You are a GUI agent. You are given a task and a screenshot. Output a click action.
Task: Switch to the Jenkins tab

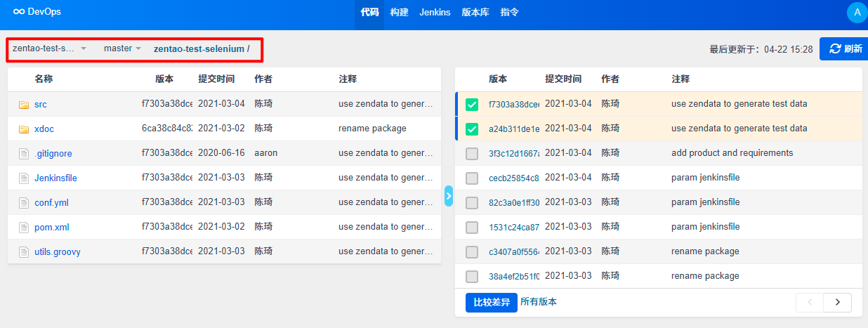435,12
